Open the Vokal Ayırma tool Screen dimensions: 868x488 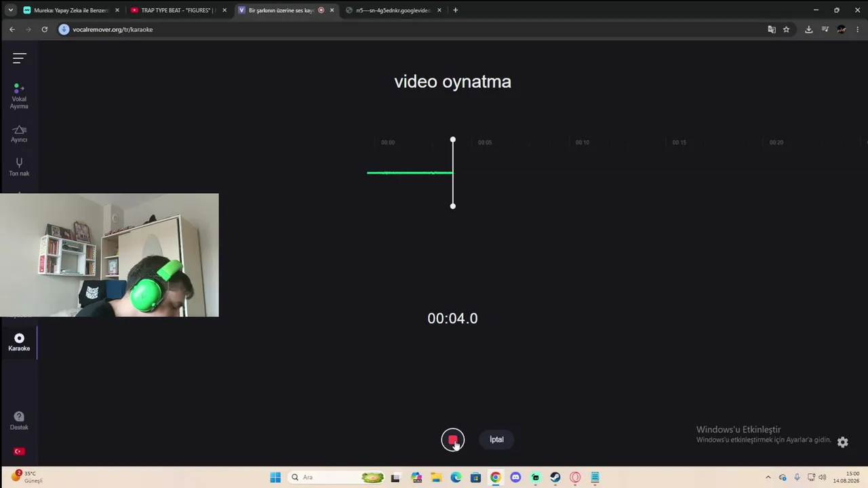[x=19, y=96]
